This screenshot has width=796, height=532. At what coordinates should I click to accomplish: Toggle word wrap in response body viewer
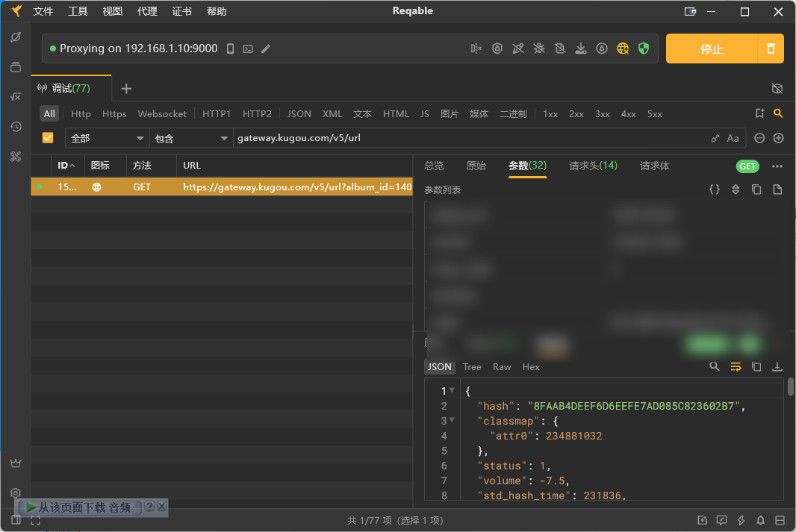click(736, 366)
